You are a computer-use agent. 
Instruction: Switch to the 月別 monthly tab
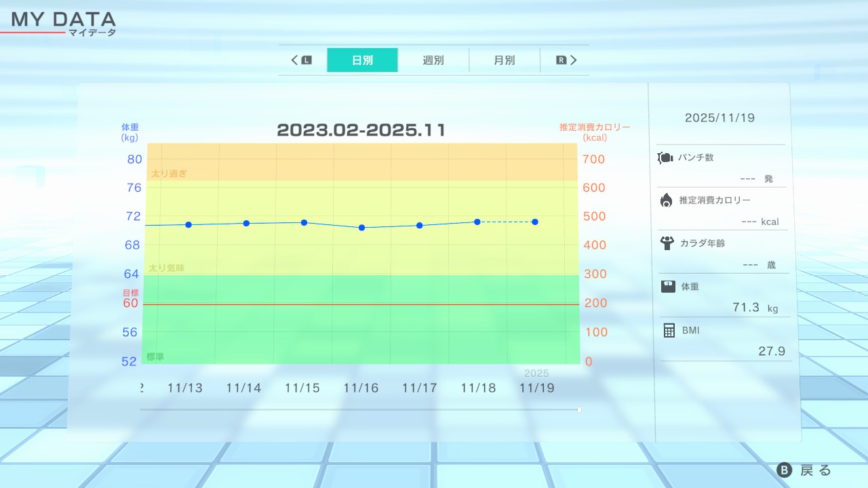[504, 60]
